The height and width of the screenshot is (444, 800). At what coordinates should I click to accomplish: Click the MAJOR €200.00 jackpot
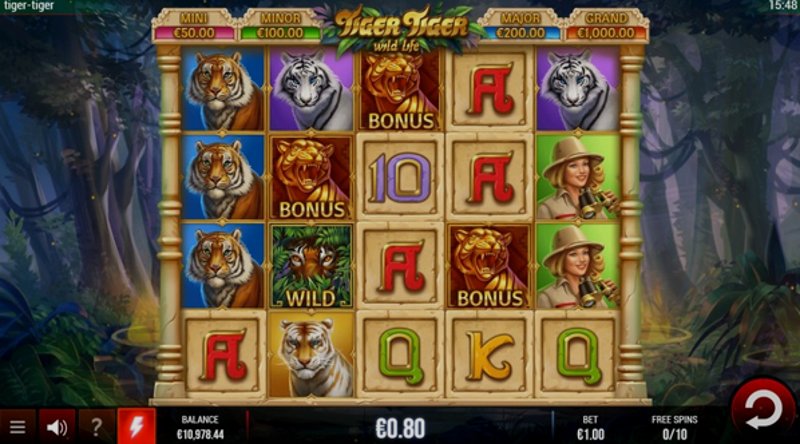pyautogui.click(x=520, y=27)
